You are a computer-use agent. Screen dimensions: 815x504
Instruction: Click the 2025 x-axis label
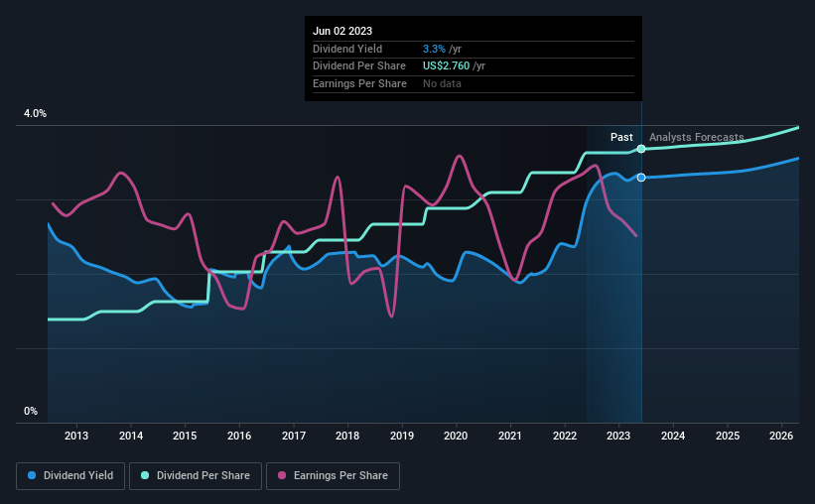tap(728, 436)
